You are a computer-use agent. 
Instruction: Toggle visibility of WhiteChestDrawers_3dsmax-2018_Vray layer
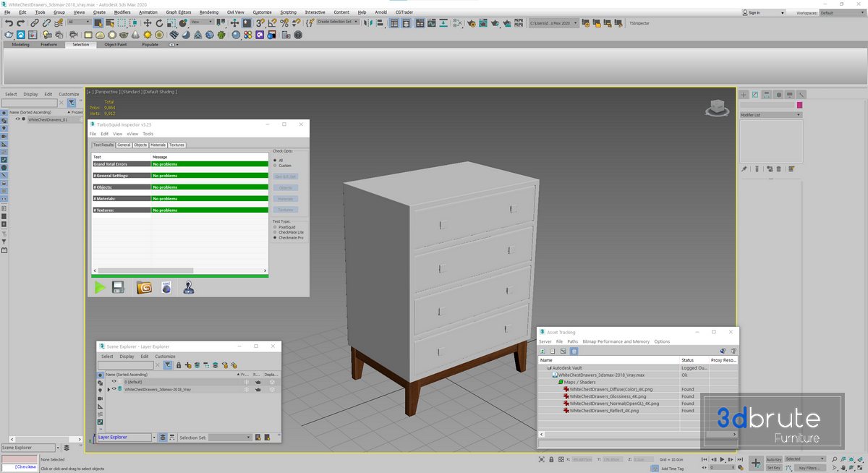[114, 389]
